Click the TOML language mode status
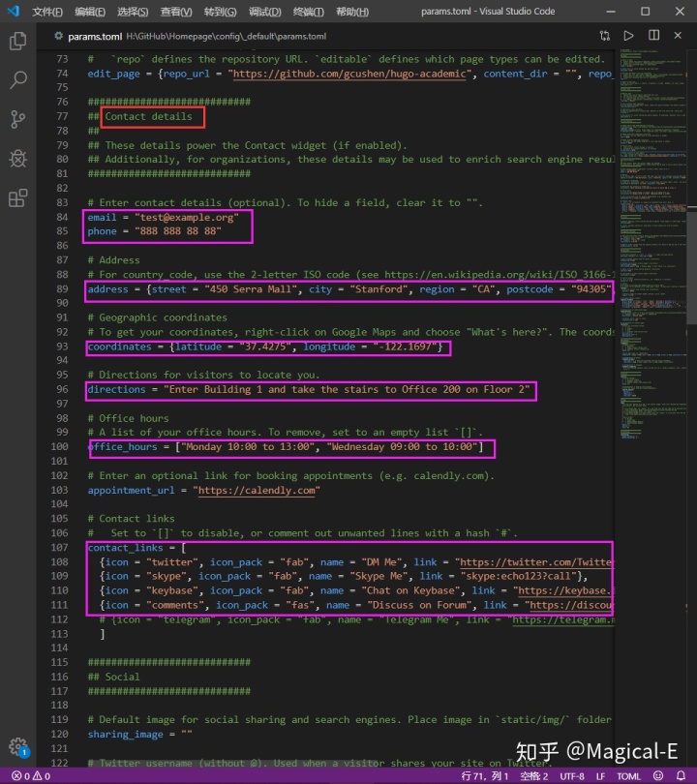 coord(628,776)
